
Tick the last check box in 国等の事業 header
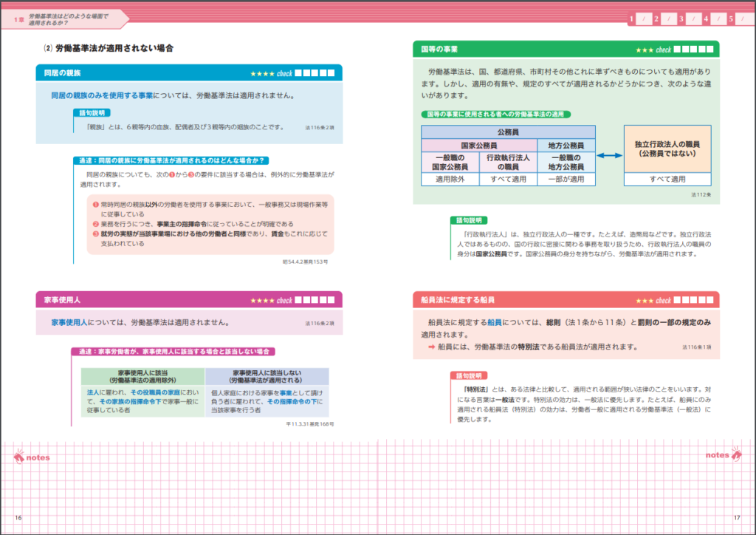click(x=709, y=50)
